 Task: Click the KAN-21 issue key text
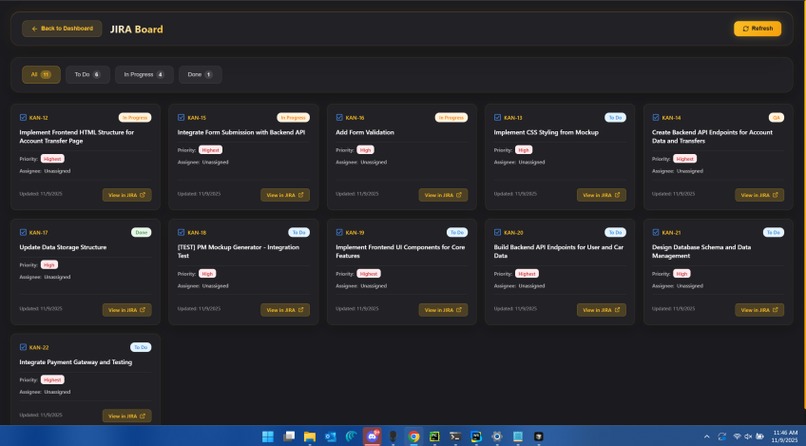pyautogui.click(x=671, y=233)
